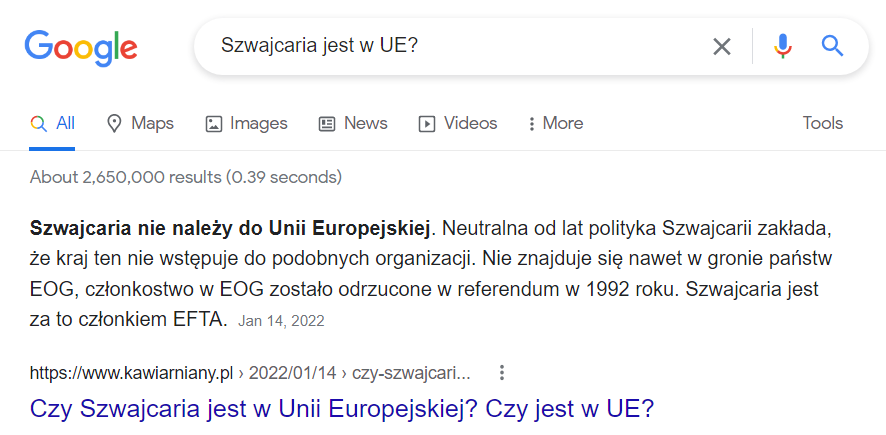Switch to the News tab label

pyautogui.click(x=365, y=124)
